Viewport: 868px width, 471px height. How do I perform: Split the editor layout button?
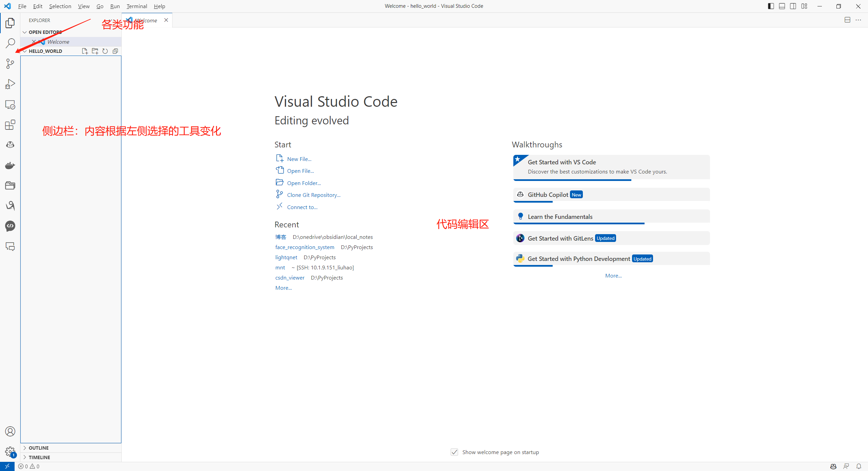[x=847, y=20]
